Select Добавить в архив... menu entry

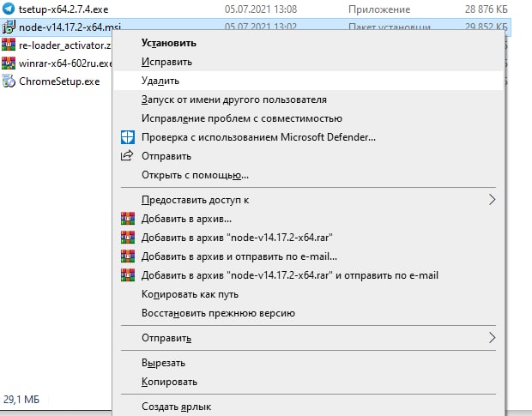[x=308, y=219]
